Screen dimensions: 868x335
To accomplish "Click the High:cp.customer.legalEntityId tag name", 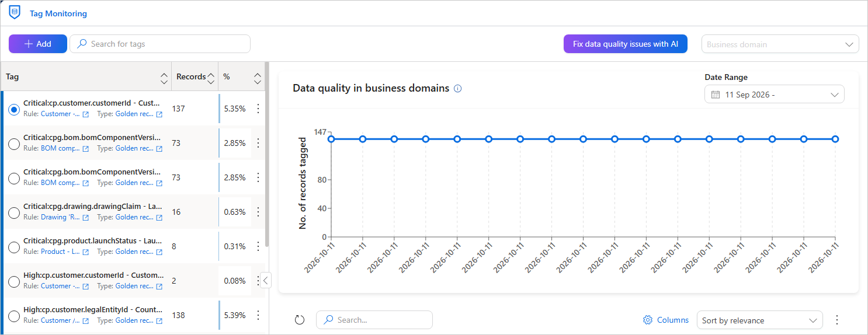I will point(93,310).
